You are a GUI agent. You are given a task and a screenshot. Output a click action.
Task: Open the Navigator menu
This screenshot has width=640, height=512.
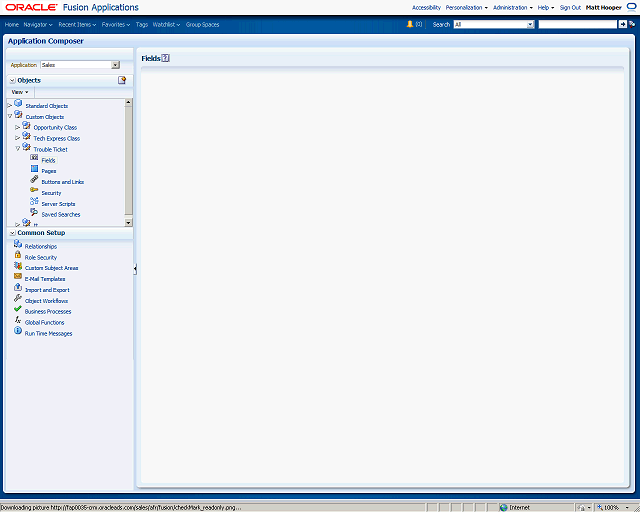[x=38, y=24]
